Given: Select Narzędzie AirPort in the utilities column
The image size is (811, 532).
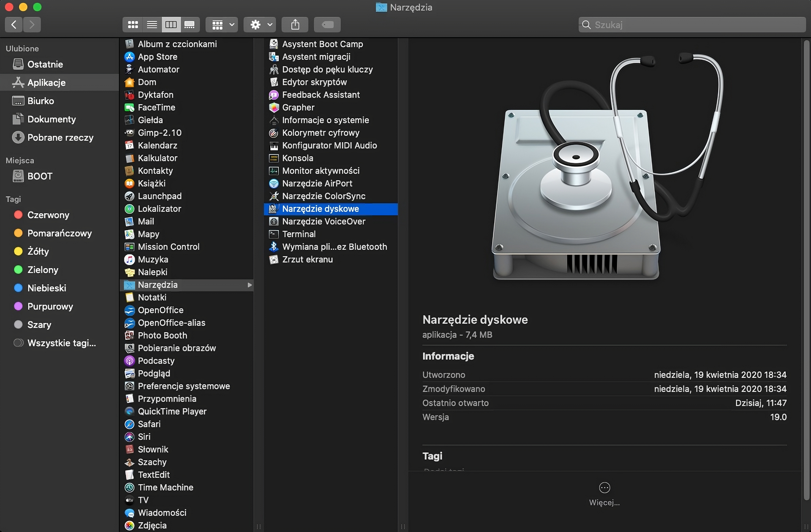Looking at the screenshot, I should pos(317,183).
